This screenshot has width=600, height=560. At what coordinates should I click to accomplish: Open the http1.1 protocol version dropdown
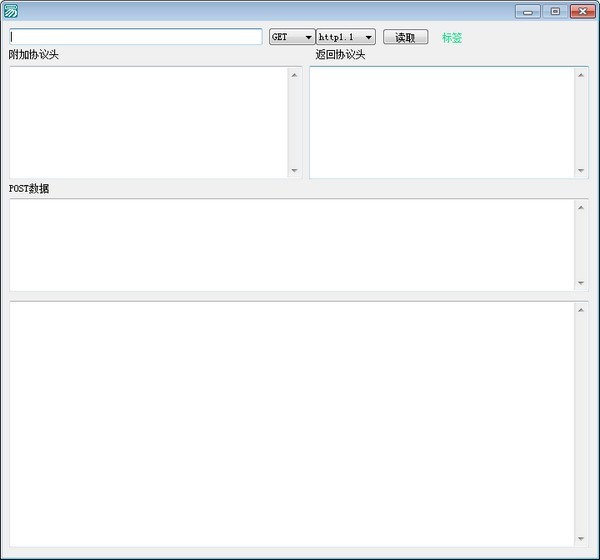coord(346,37)
